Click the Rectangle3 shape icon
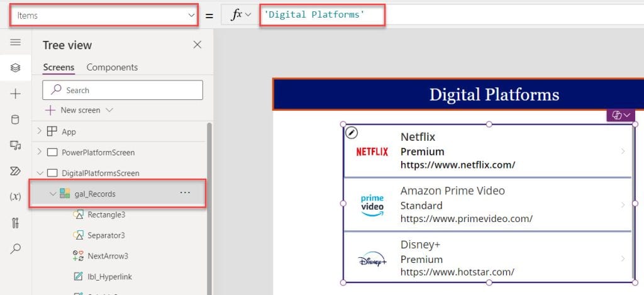This screenshot has height=295, width=644. [x=78, y=214]
